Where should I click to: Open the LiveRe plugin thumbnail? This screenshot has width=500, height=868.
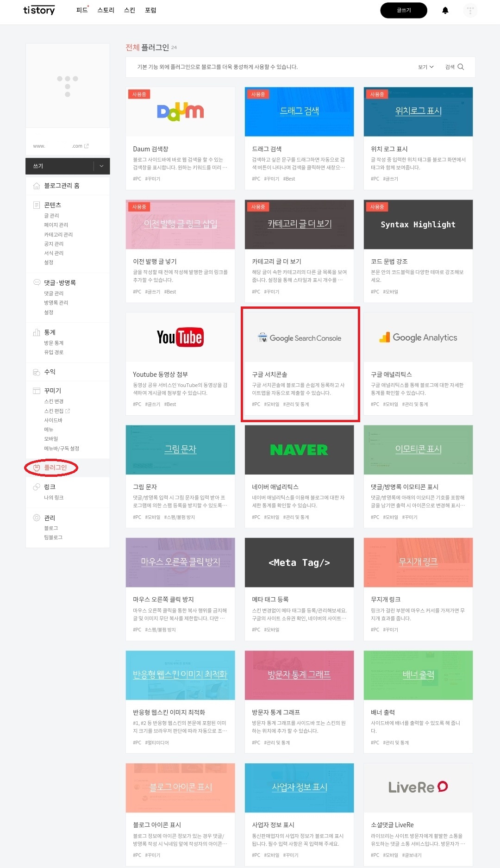click(x=418, y=787)
